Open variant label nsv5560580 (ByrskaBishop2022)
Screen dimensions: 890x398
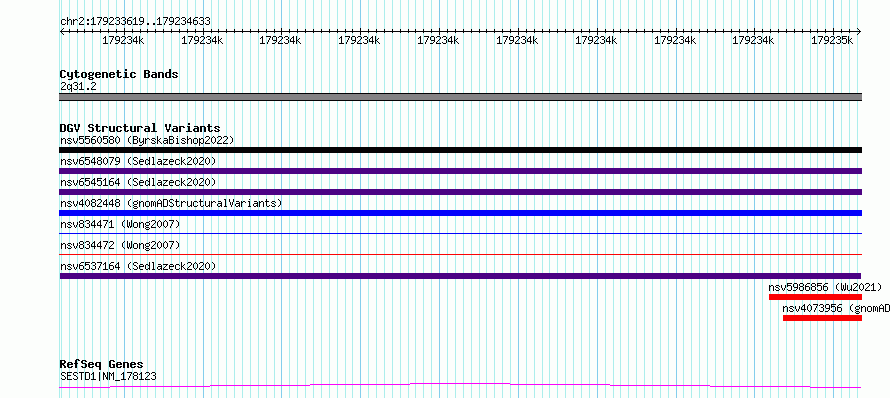click(x=147, y=140)
